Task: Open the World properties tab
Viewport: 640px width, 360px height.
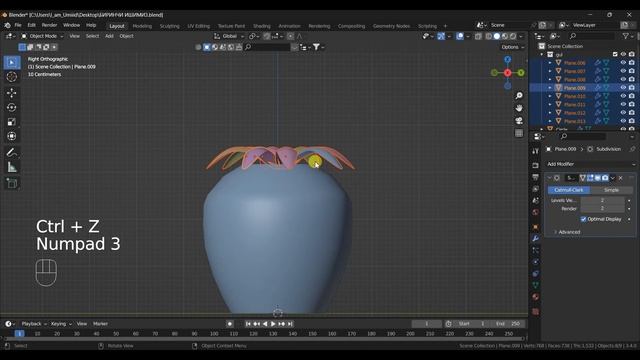Action: click(x=536, y=212)
